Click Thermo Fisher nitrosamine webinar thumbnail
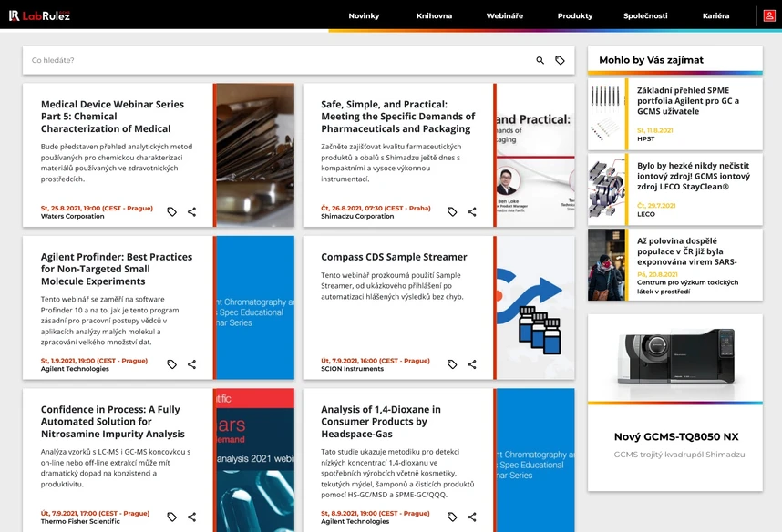Image resolution: width=782 pixels, height=532 pixels. point(255,460)
